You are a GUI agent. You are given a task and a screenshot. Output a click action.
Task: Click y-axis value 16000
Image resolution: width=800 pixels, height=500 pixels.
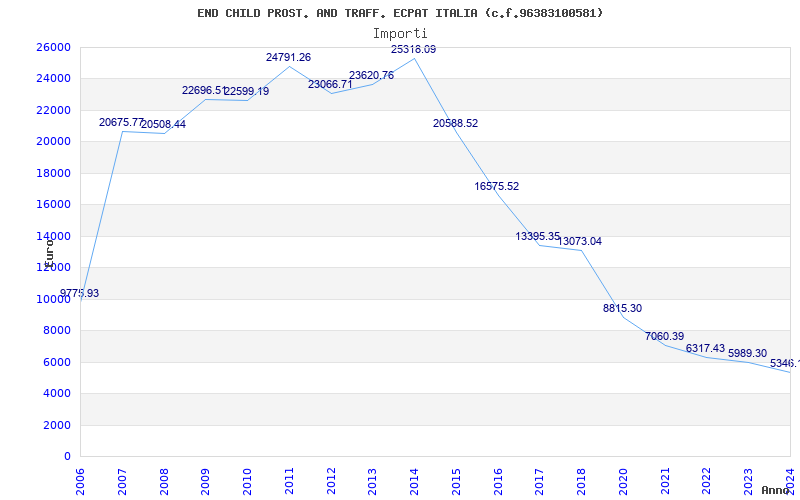click(53, 205)
